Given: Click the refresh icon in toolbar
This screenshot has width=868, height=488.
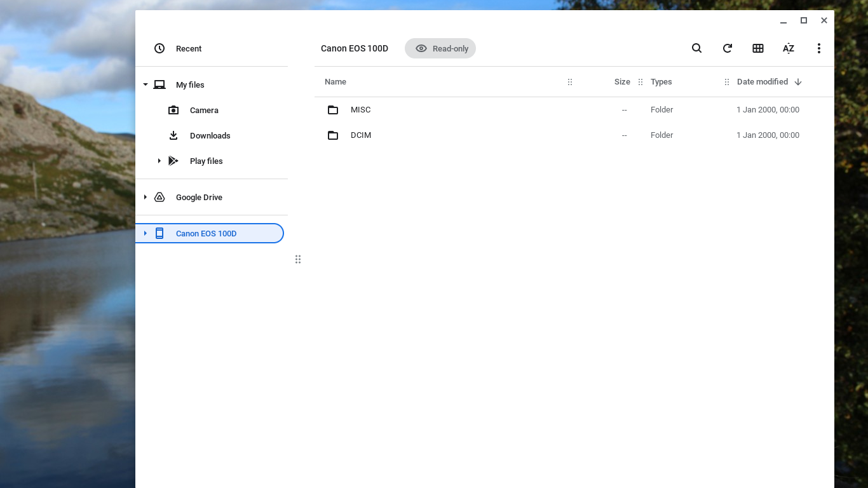Looking at the screenshot, I should [728, 48].
